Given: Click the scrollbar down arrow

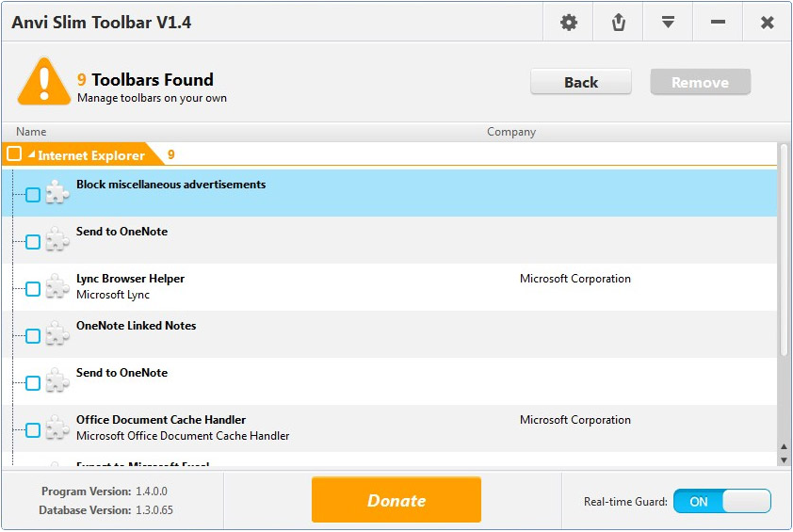Looking at the screenshot, I should 784,459.
